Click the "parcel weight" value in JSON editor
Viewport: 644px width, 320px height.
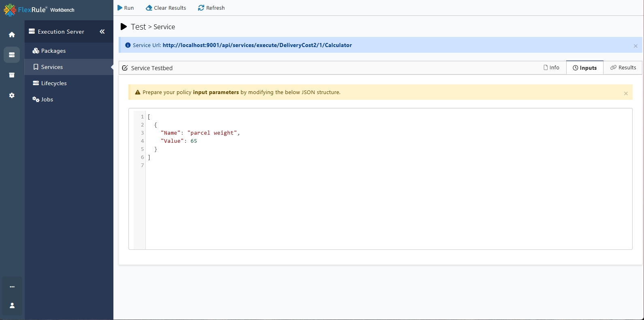(212, 133)
